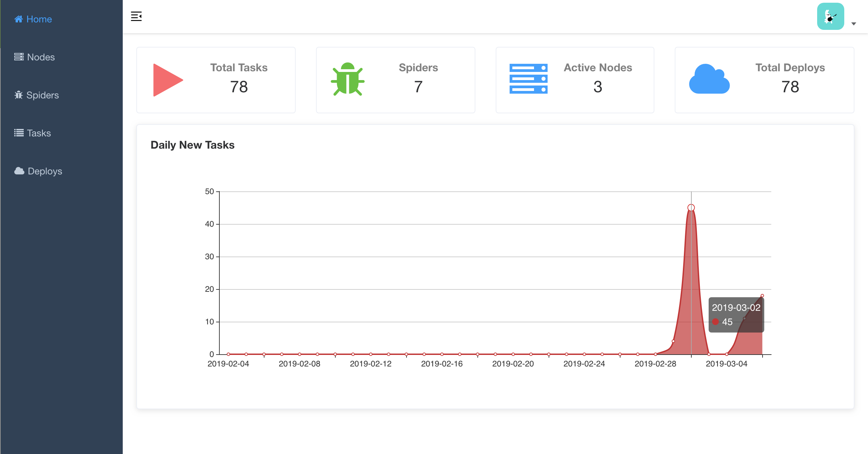Click the red play icon in Total Tasks

pos(167,80)
